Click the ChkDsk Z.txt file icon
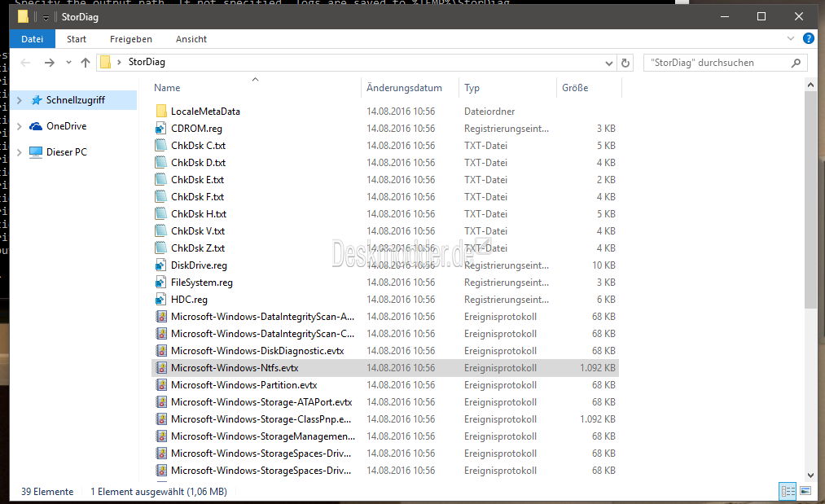The width and height of the screenshot is (825, 504). 161,248
